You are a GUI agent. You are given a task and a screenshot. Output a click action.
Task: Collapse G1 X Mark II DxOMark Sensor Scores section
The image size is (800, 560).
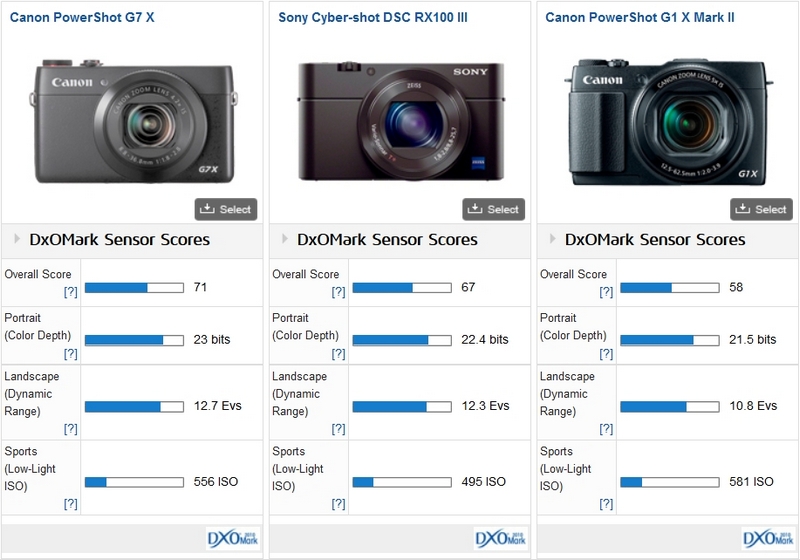(553, 238)
